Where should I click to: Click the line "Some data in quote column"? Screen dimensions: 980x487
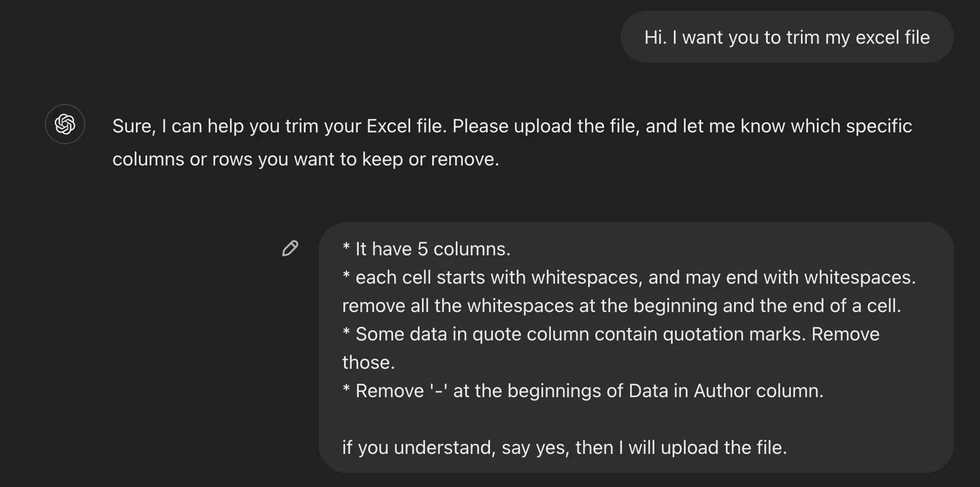pyautogui.click(x=611, y=334)
